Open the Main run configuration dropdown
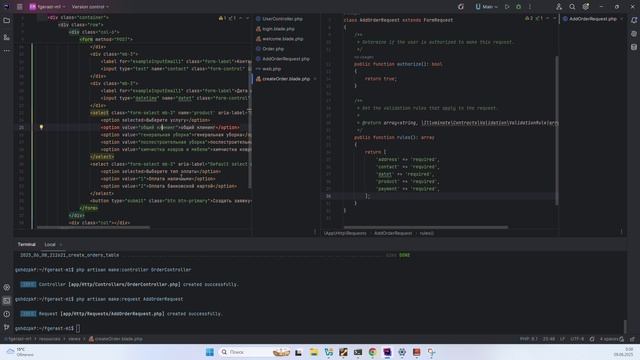This screenshot has width=640, height=360. coord(487,7)
